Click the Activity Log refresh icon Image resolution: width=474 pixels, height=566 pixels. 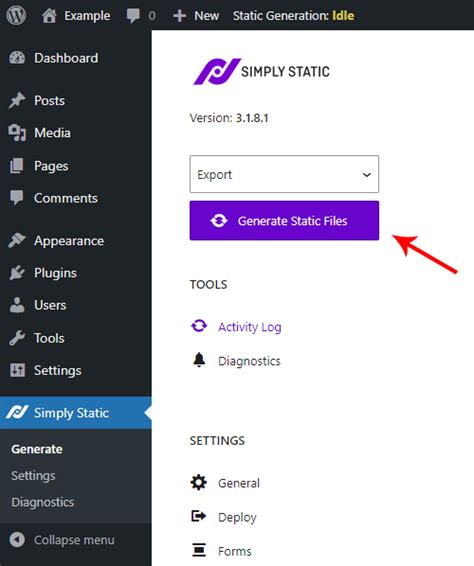(199, 326)
